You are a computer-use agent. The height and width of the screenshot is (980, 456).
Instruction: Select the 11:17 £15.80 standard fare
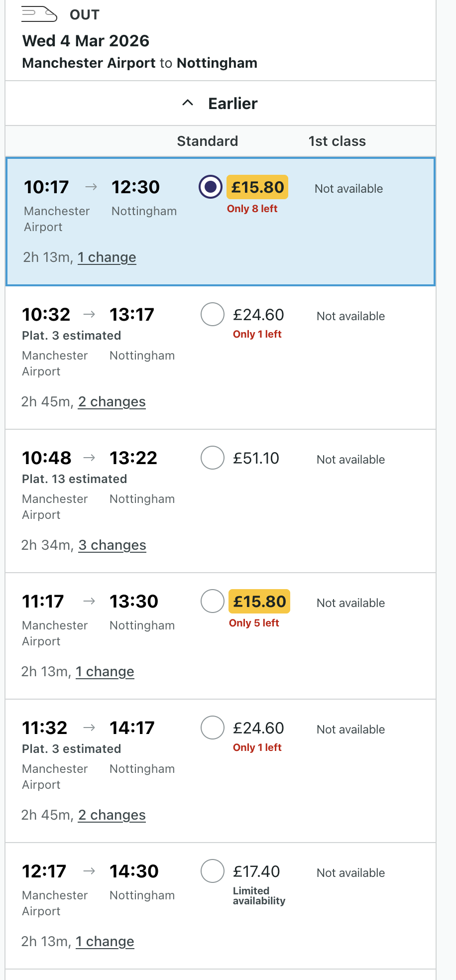[x=213, y=601]
